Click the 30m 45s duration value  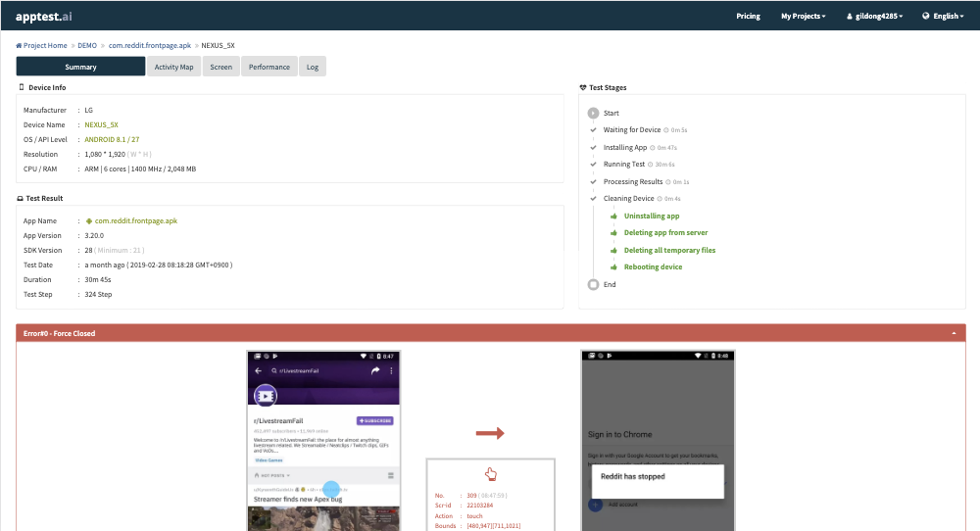97,280
